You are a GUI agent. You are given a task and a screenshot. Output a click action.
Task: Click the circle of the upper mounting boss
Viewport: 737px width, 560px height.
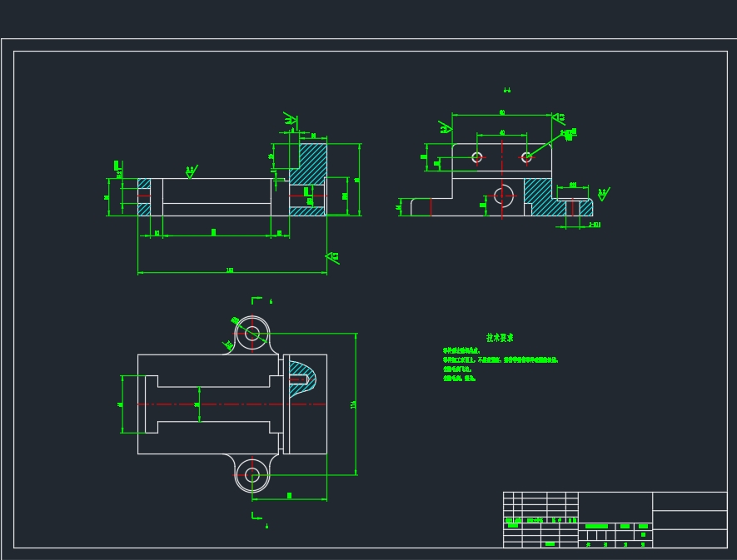(x=251, y=331)
